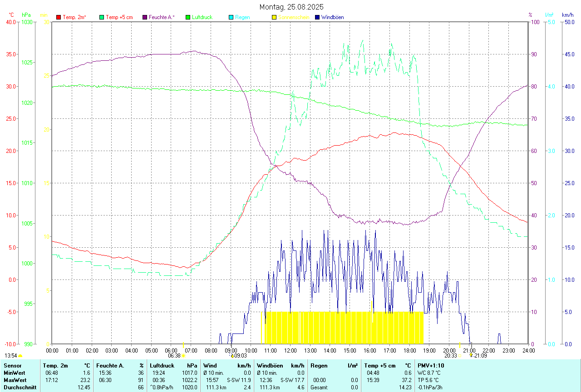This screenshot has width=581, height=392.
Task: Click the chart title Montag, 25.08.2025
Action: point(291,7)
